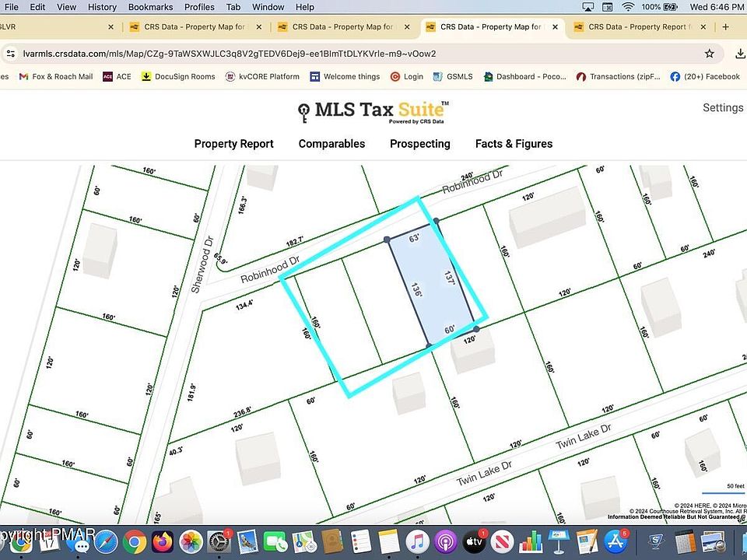Open the Podcasts app in the dock
Image resolution: width=747 pixels, height=560 pixels.
click(446, 541)
